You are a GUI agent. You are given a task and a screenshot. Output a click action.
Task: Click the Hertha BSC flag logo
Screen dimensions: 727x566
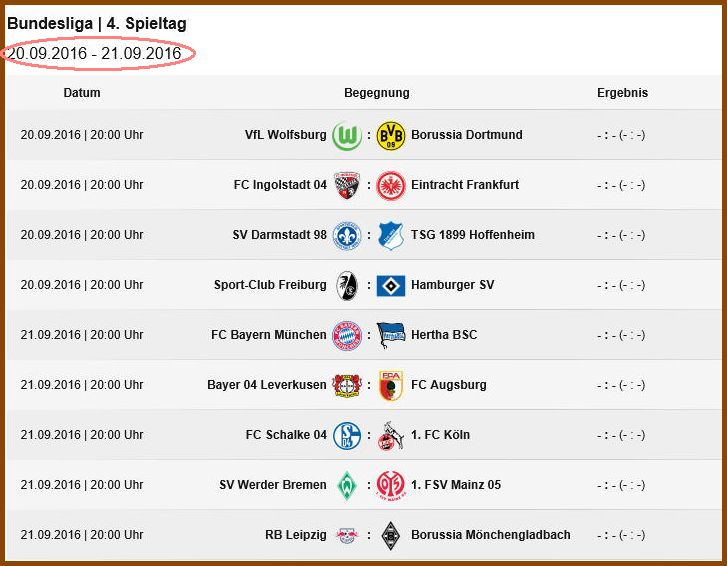[x=391, y=335]
